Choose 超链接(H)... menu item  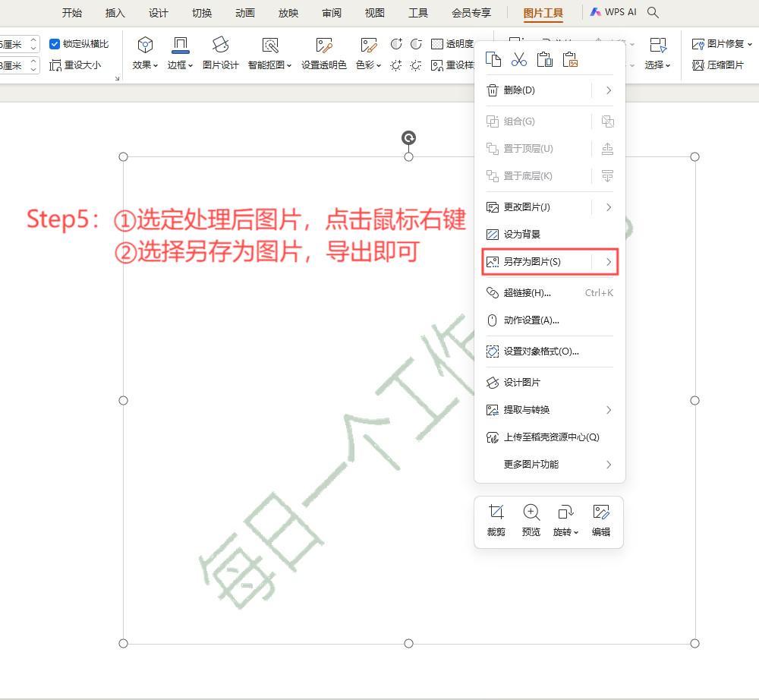(x=550, y=293)
